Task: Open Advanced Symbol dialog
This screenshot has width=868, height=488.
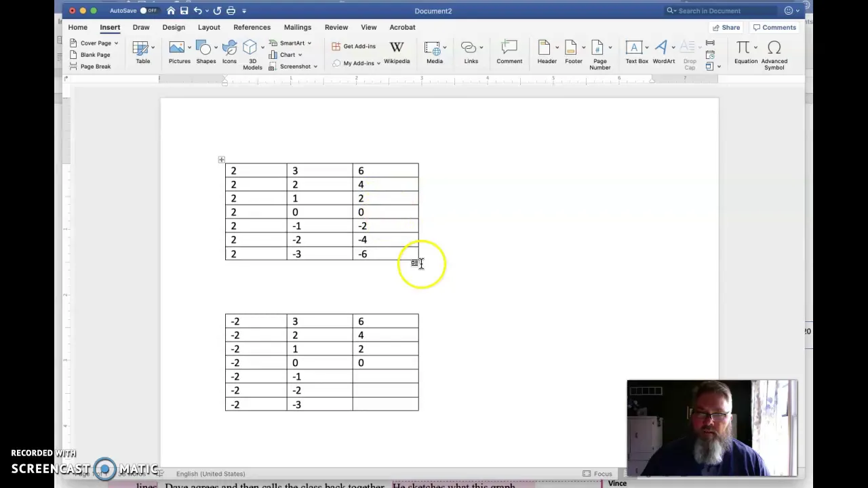Action: [774, 55]
